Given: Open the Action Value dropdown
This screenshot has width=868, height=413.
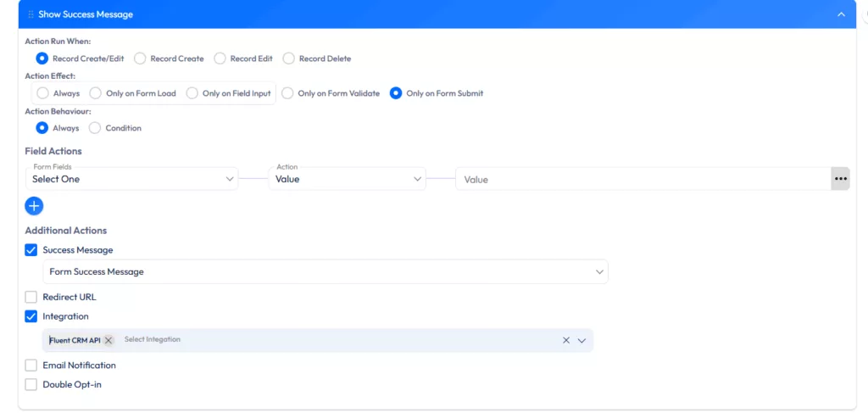Looking at the screenshot, I should [348, 179].
